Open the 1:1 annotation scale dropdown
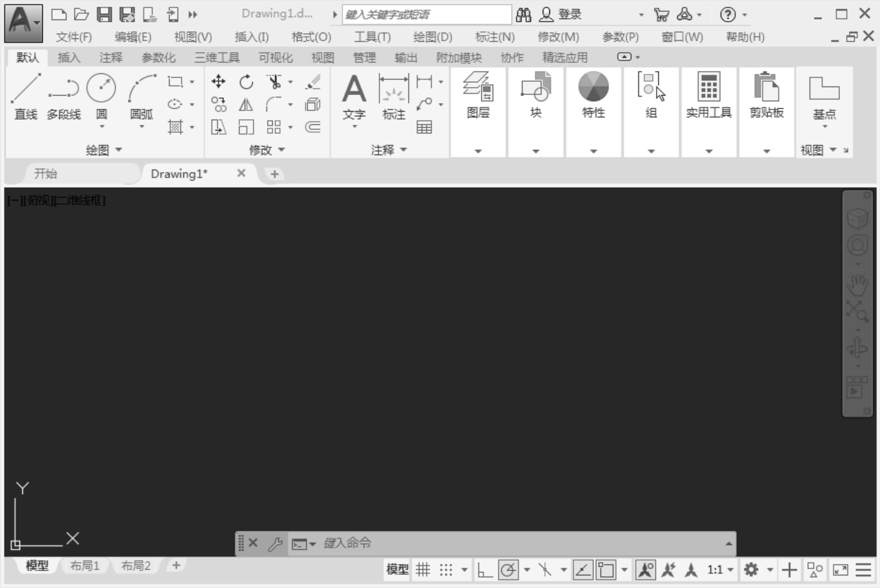880x588 pixels. tap(720, 570)
